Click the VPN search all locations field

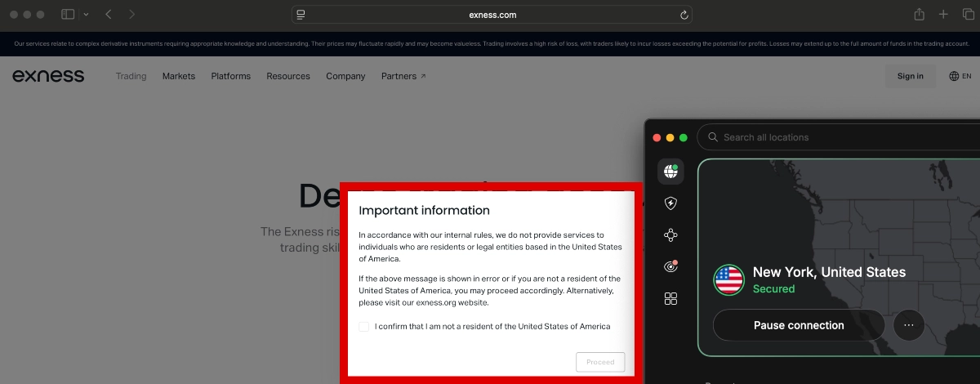point(839,137)
